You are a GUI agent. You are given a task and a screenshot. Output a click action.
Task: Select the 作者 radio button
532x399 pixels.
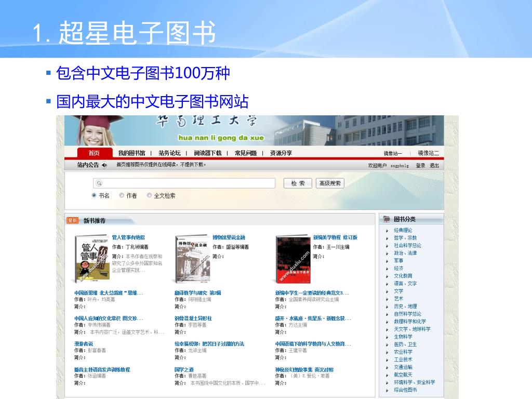[122, 195]
